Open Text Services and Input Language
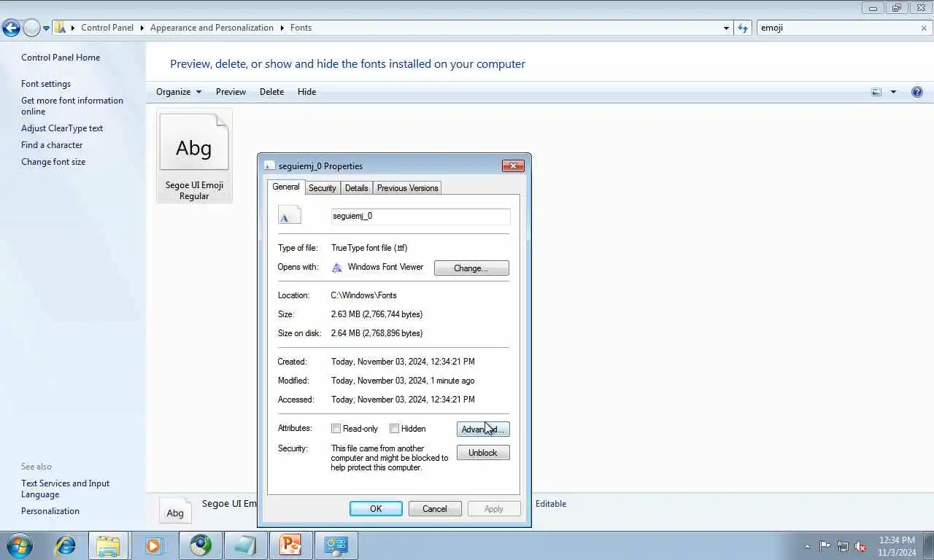 (x=65, y=489)
